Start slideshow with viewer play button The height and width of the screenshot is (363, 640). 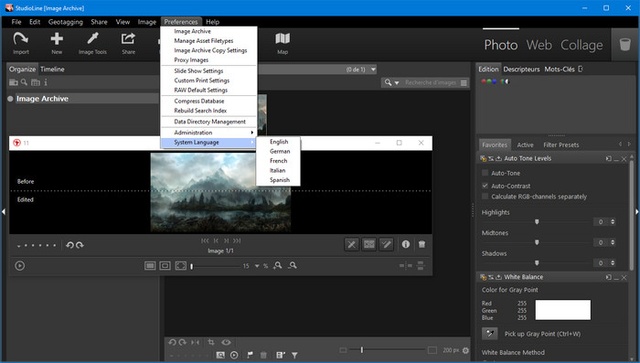(x=20, y=266)
